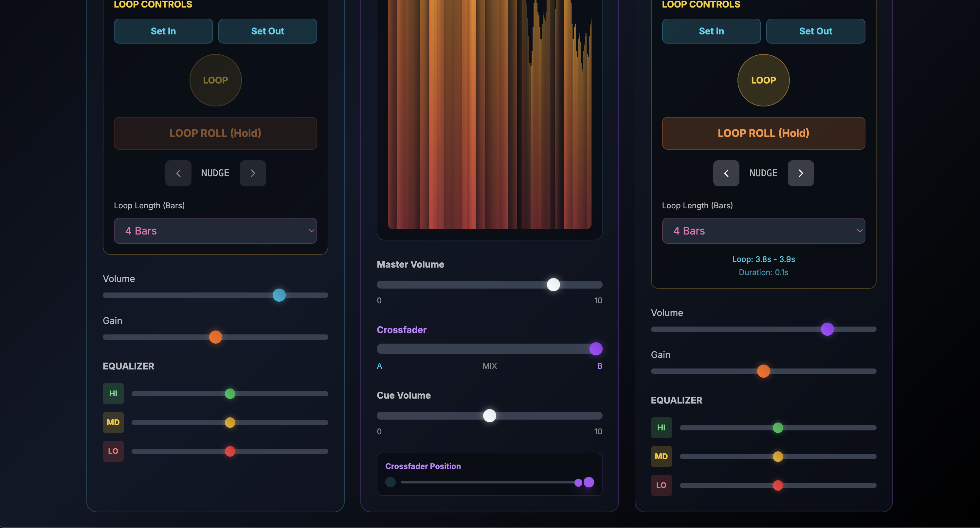Click the left deck's Set In button

coord(163,31)
